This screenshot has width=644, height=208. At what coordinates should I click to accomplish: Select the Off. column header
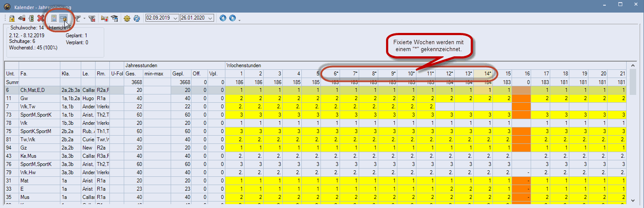(199, 73)
